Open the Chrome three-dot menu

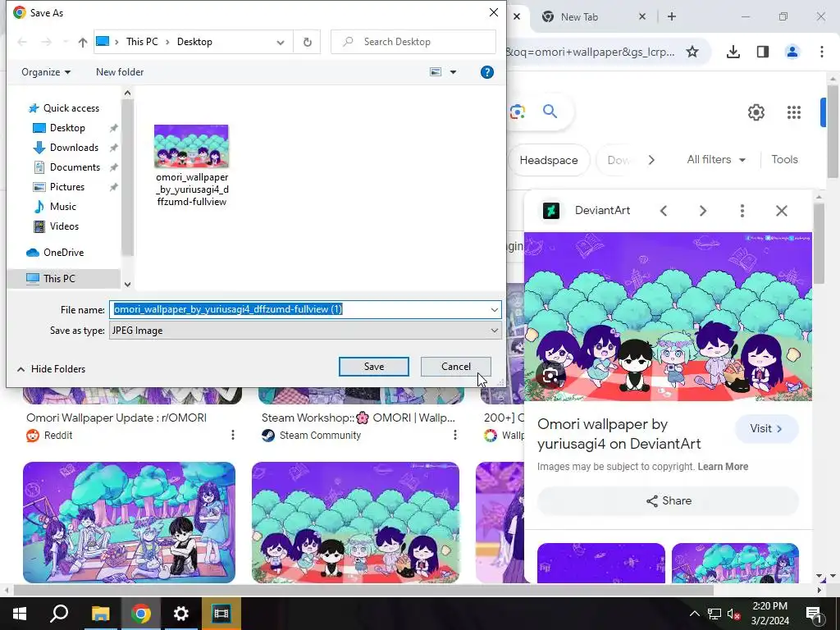(822, 52)
